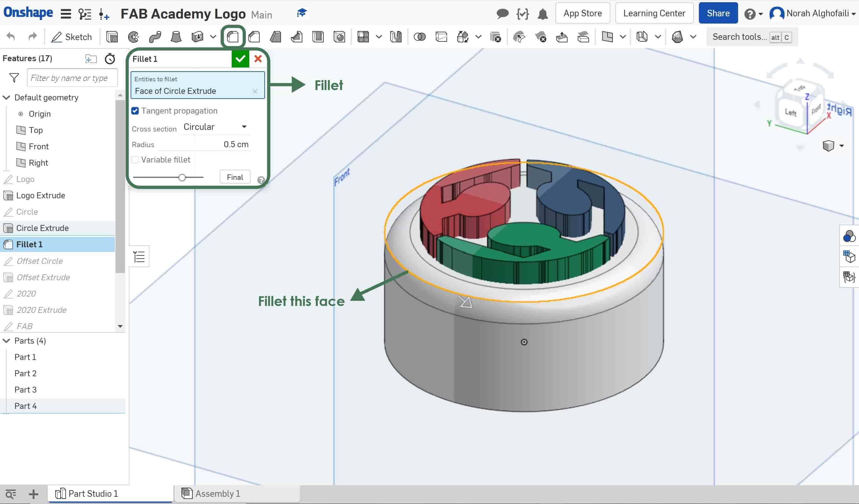
Task: Select Logo Extrude in feature list
Action: click(x=41, y=195)
